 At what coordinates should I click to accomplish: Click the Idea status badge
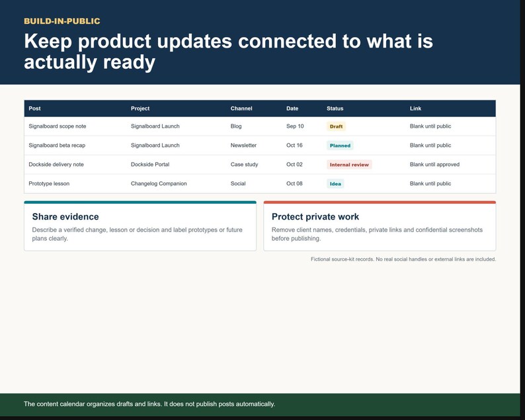(x=335, y=183)
